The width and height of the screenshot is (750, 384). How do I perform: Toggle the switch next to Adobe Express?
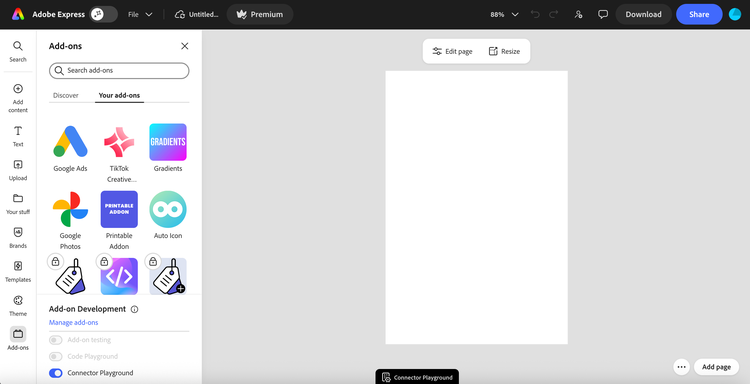(x=104, y=14)
